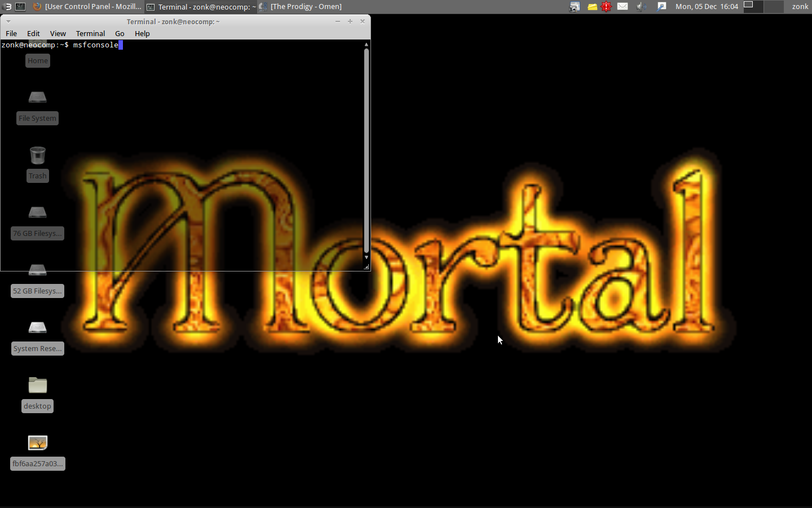Open the Go menu in Terminal
Screen dimensions: 812x508
[120, 34]
